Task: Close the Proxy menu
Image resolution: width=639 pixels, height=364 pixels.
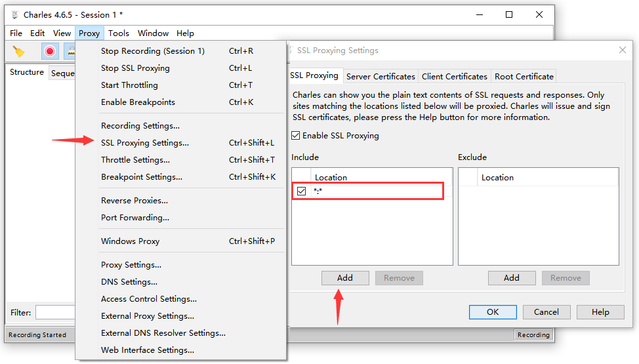Action: (x=89, y=33)
